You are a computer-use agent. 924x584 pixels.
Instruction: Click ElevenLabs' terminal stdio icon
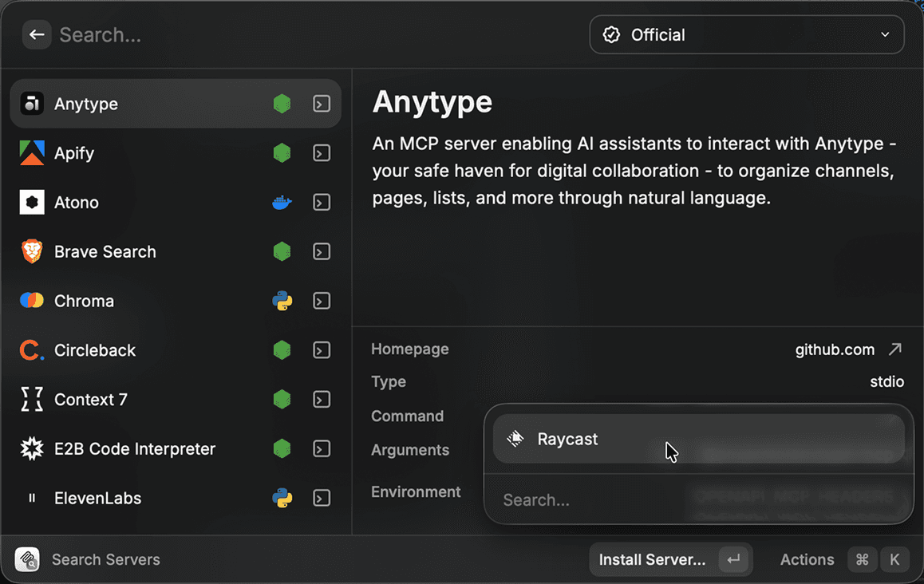pos(321,498)
